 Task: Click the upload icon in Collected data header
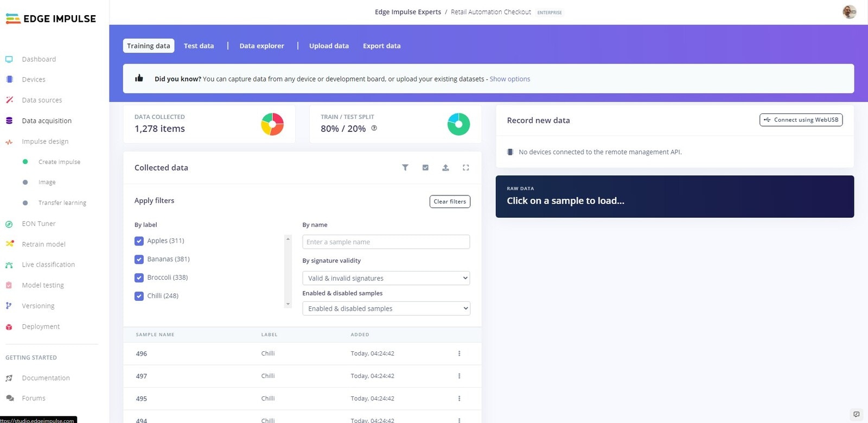445,167
